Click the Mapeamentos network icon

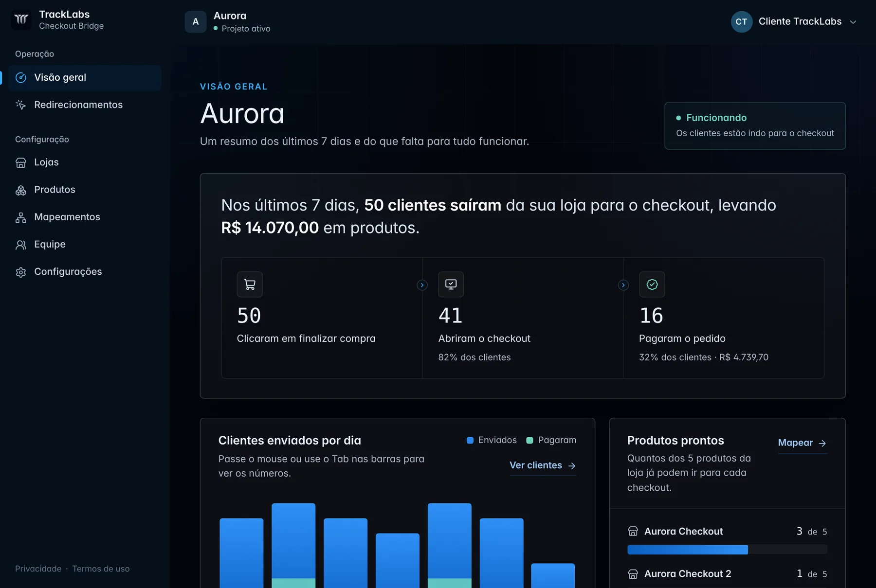pyautogui.click(x=21, y=217)
